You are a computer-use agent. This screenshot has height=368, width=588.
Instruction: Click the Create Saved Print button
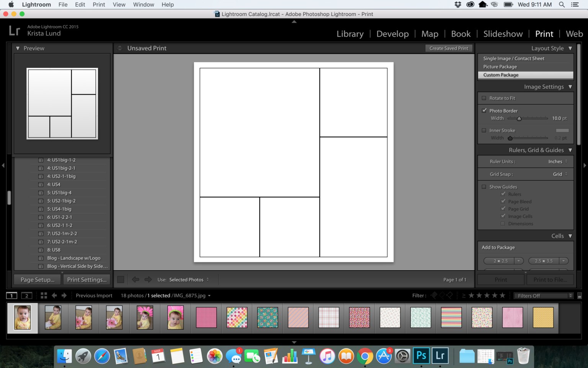(x=449, y=48)
